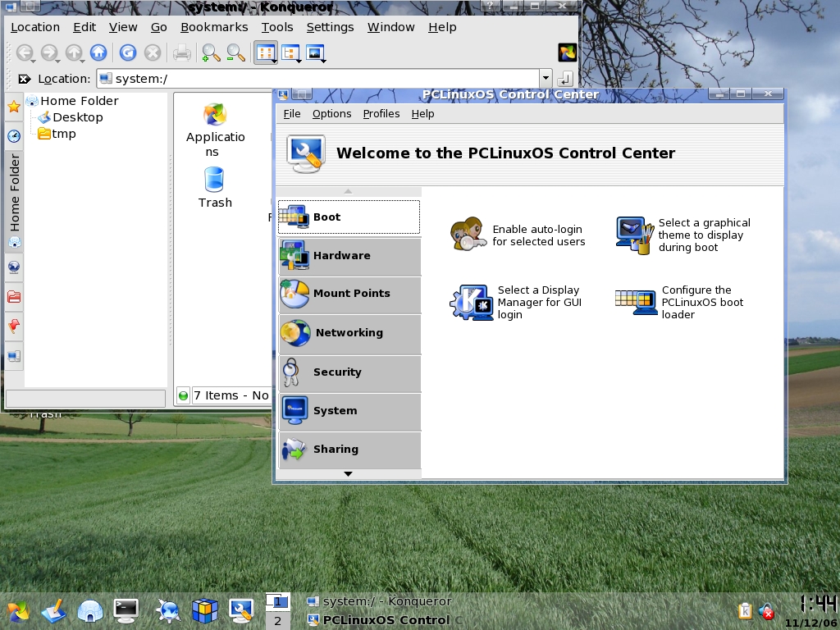840x630 pixels.
Task: Open Enable auto-login for selected users
Action: pos(518,235)
